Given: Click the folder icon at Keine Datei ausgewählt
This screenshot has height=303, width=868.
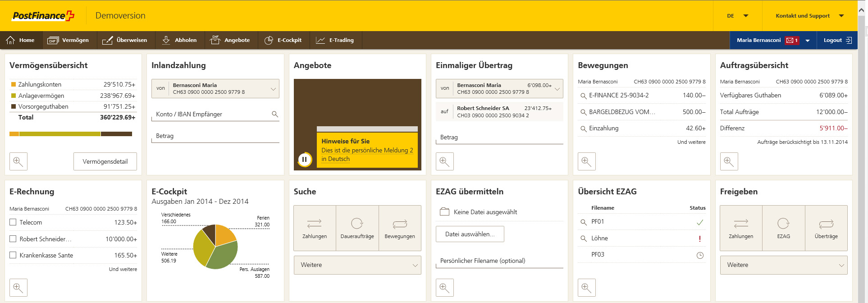Looking at the screenshot, I should [444, 211].
